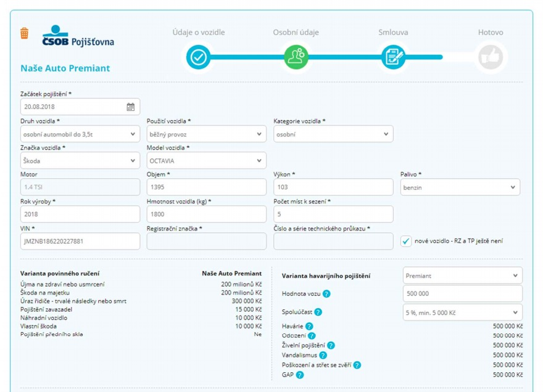Click the Motor field with 1.4 TSI
Viewport: 543px width, 392px height.
pos(80,187)
